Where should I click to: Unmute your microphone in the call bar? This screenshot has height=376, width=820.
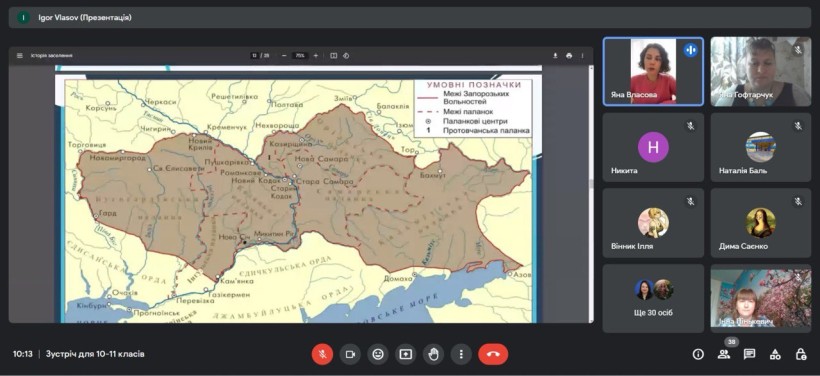(x=323, y=354)
